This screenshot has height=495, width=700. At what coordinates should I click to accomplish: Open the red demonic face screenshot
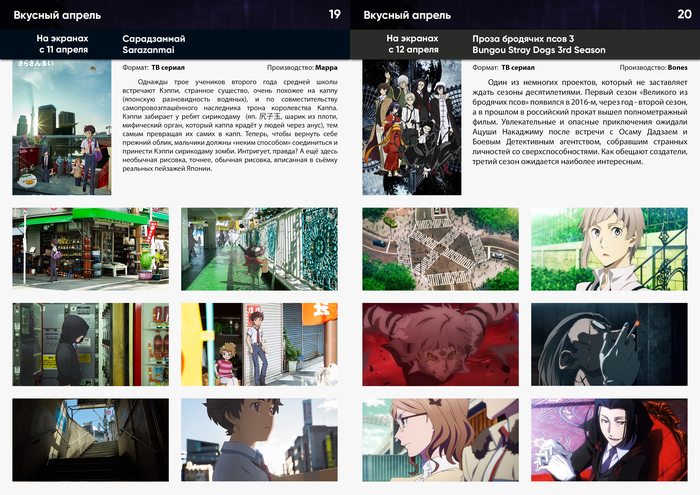441,344
